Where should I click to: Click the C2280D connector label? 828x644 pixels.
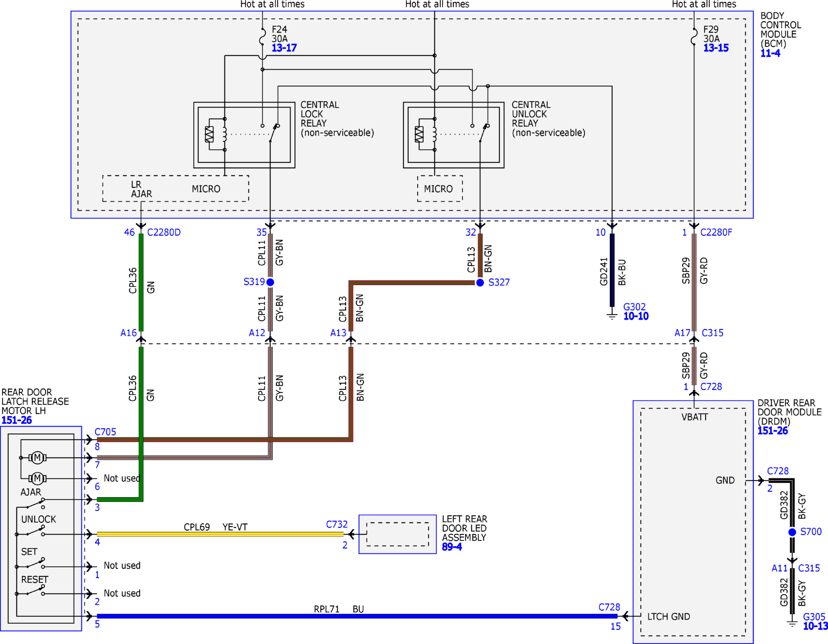164,232
